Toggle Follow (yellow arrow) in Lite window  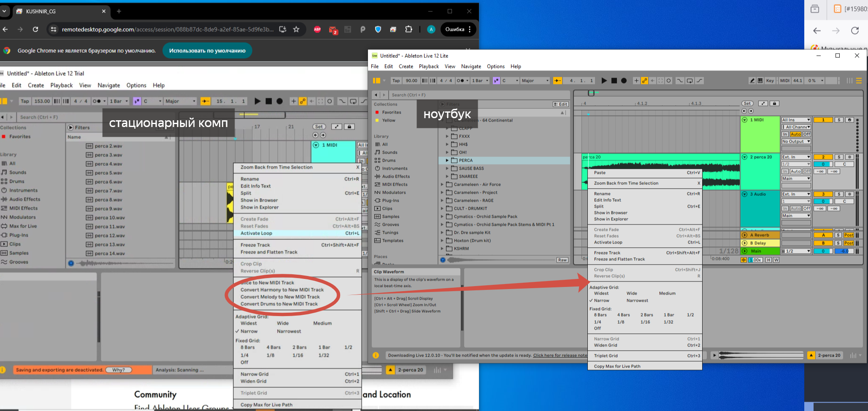[557, 81]
